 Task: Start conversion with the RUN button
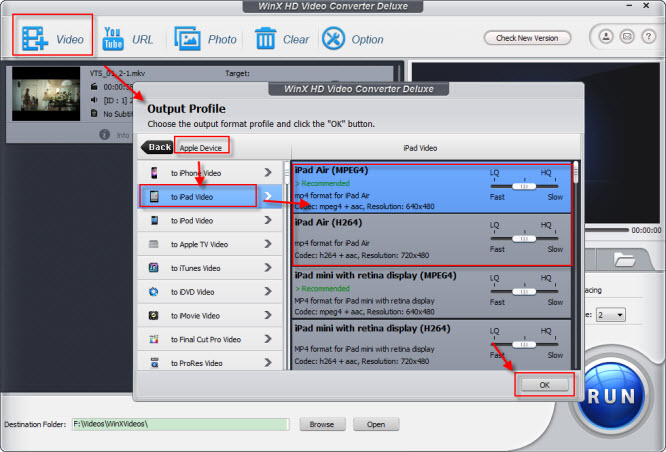coord(611,396)
